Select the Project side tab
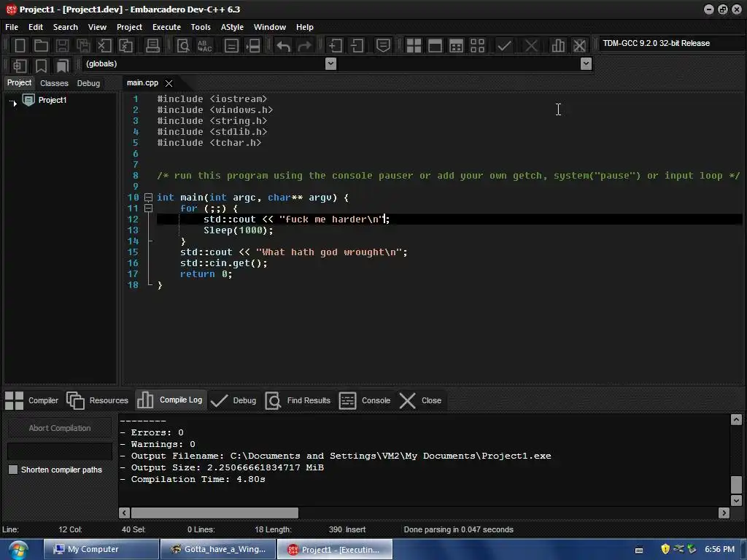 (19, 83)
